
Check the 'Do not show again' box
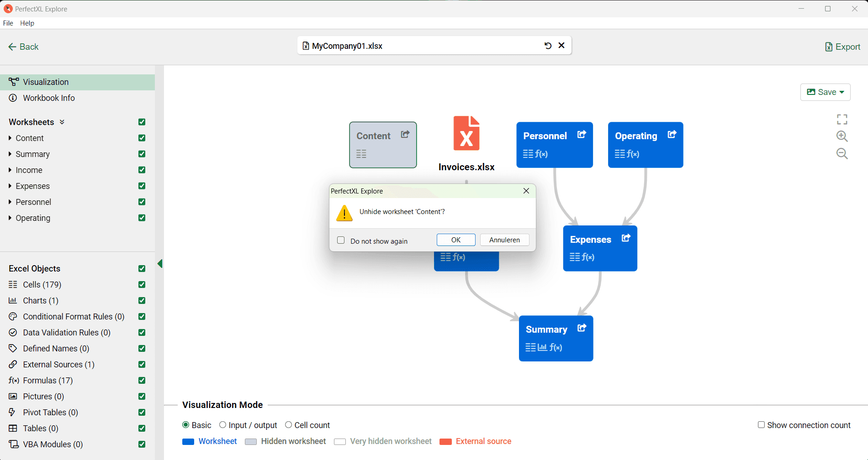point(341,240)
